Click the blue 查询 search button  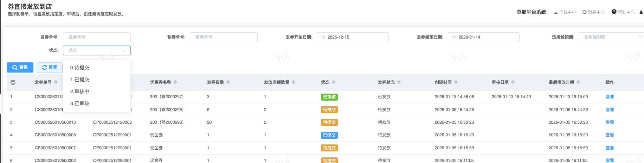[20, 67]
